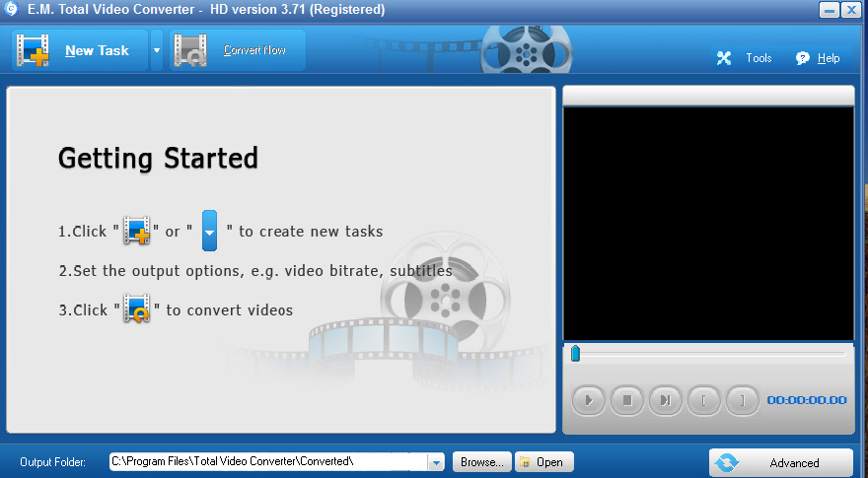Click the convert film icon in step 3

click(136, 308)
